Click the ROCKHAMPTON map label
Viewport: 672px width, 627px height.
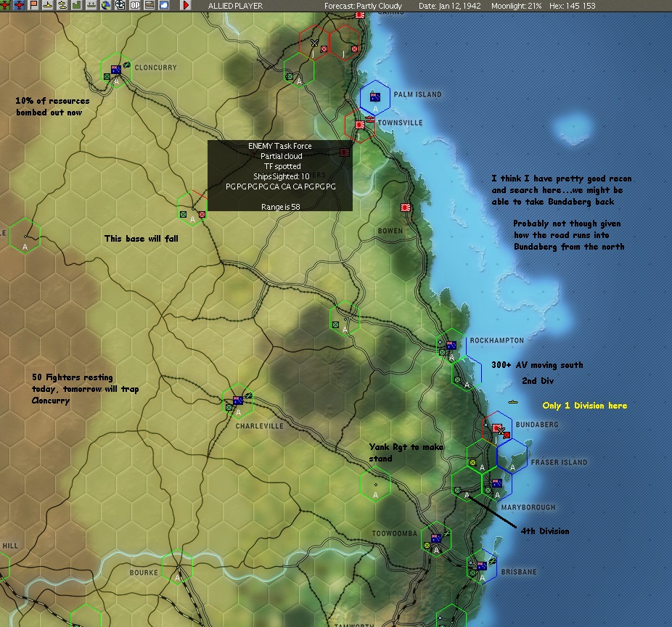(x=496, y=341)
